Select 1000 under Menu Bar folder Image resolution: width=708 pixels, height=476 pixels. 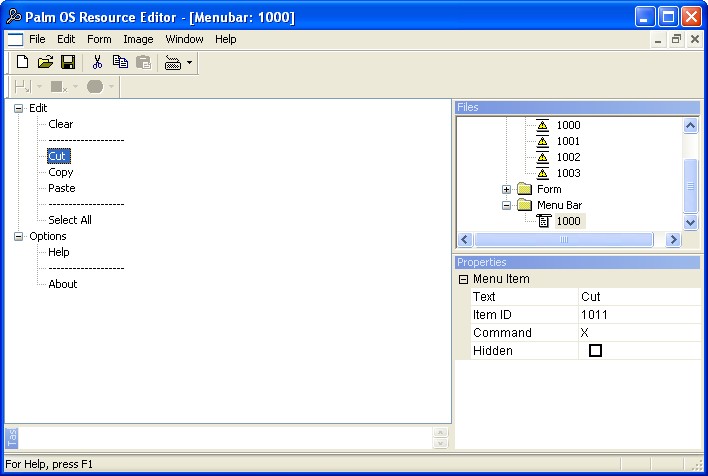pos(568,221)
